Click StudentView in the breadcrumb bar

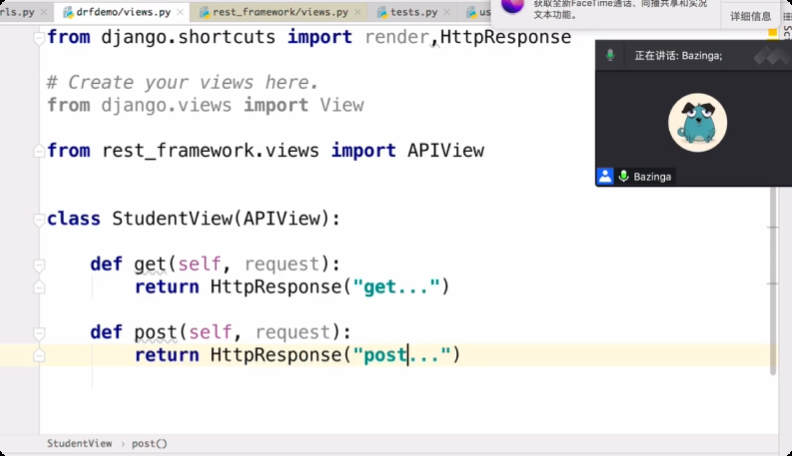pyautogui.click(x=79, y=443)
